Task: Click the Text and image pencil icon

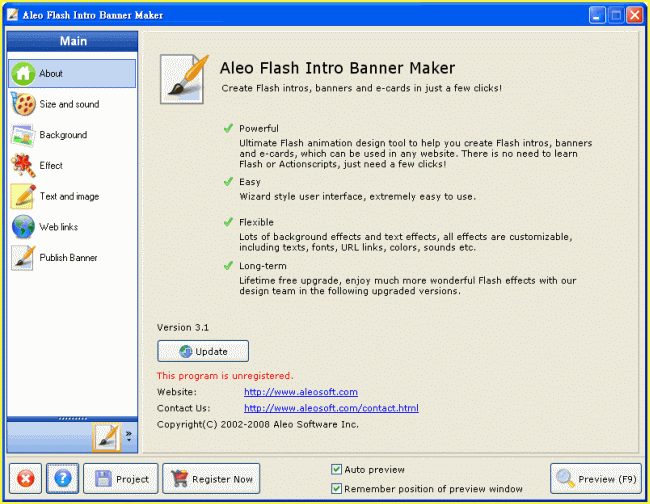Action: pos(23,197)
